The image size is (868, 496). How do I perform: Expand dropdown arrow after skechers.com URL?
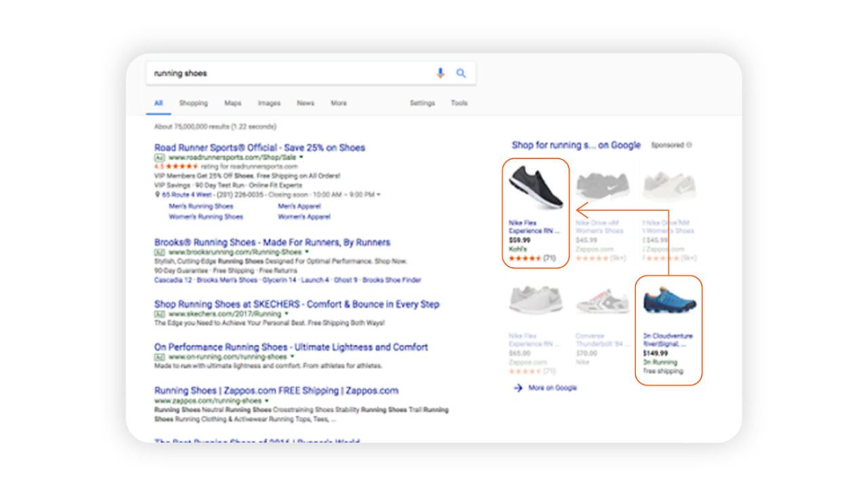pyautogui.click(x=286, y=314)
